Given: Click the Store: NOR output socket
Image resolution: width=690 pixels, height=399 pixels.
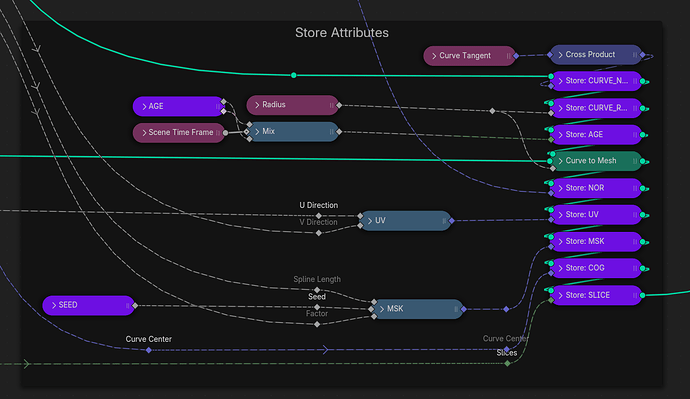Looking at the screenshot, I should tap(642, 188).
